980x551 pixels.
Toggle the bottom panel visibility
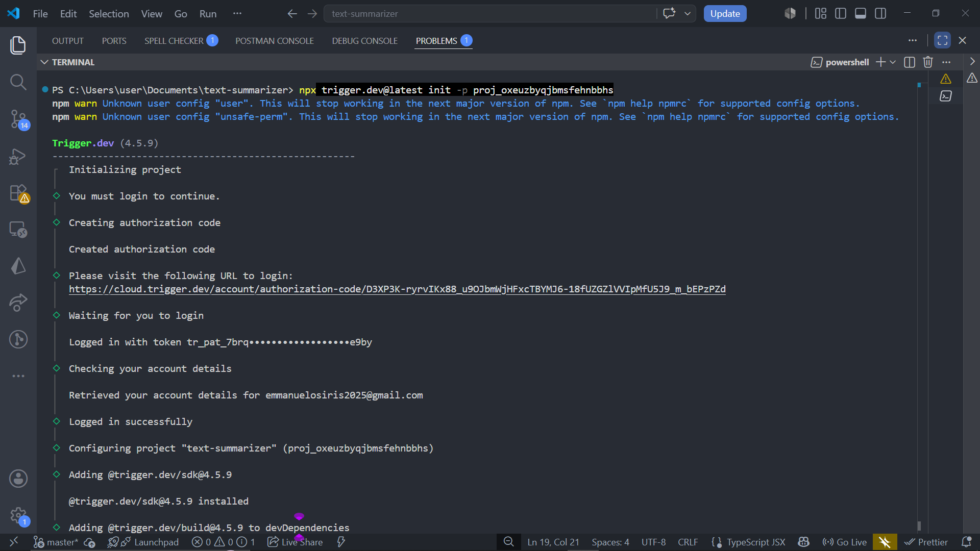(x=861, y=13)
